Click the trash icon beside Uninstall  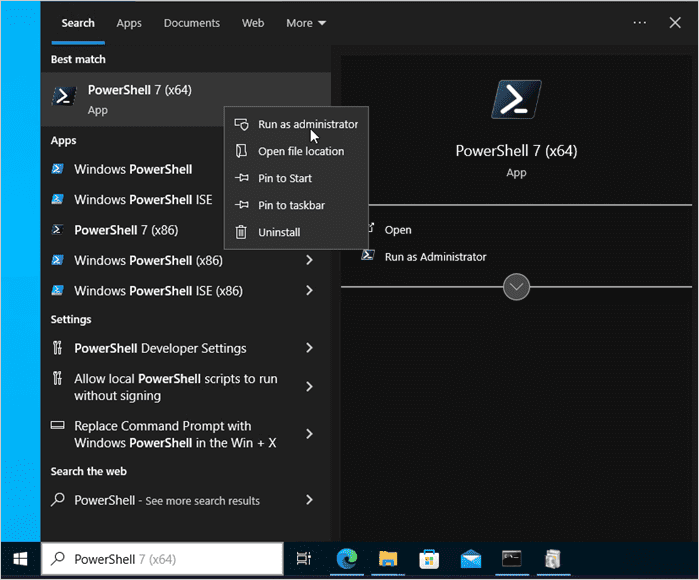[241, 232]
